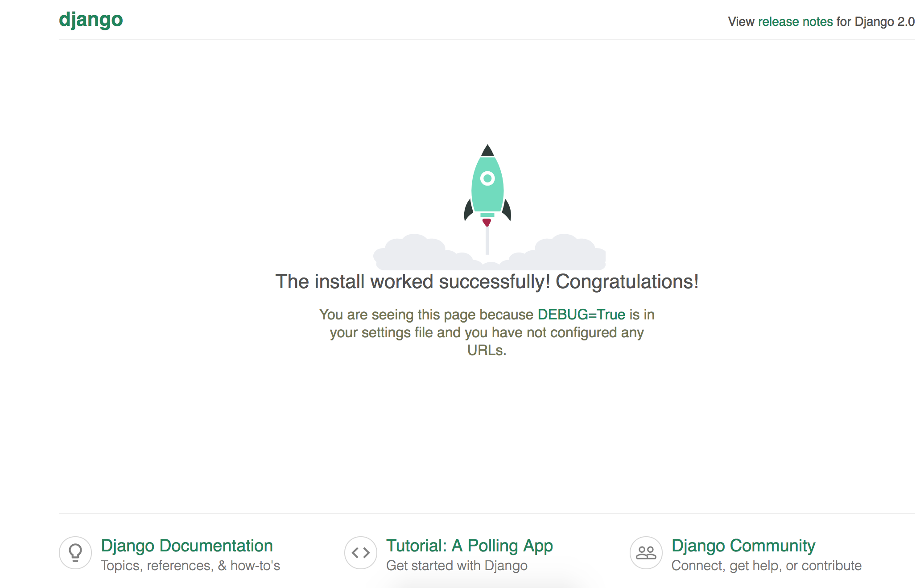This screenshot has height=588, width=924.
Task: Open the Django Documentation heading link
Action: 186,545
